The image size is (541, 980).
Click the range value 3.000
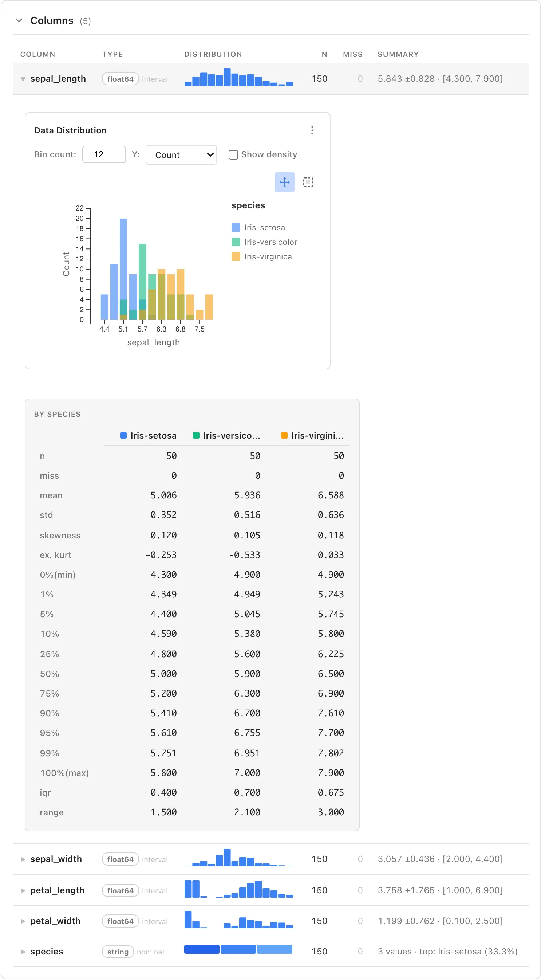tap(331, 812)
